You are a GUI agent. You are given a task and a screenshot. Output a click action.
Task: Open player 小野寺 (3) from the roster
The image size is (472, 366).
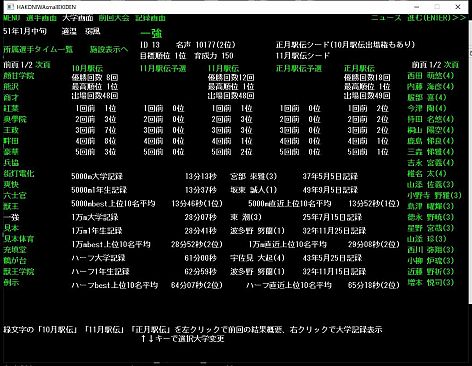click(x=434, y=196)
